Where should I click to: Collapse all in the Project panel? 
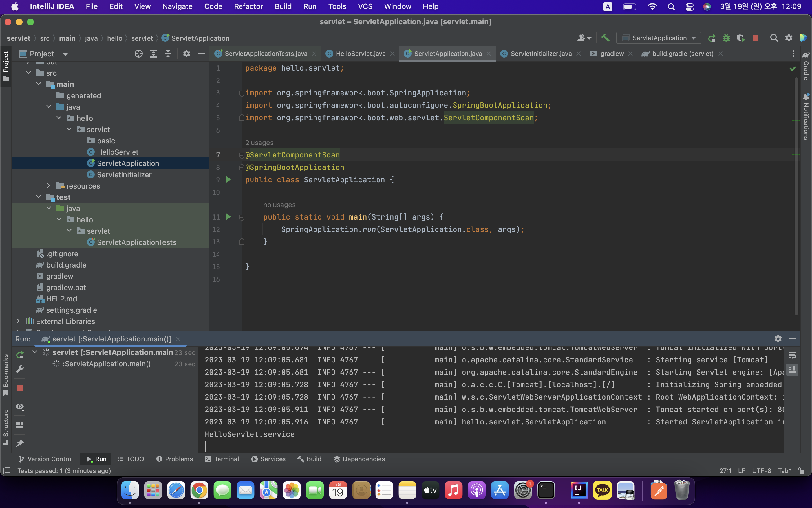(x=168, y=54)
